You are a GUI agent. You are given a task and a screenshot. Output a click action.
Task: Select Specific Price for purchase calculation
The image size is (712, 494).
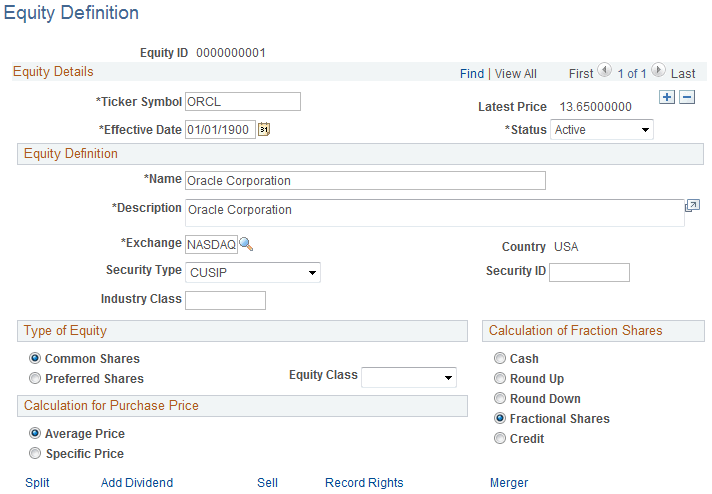click(35, 454)
